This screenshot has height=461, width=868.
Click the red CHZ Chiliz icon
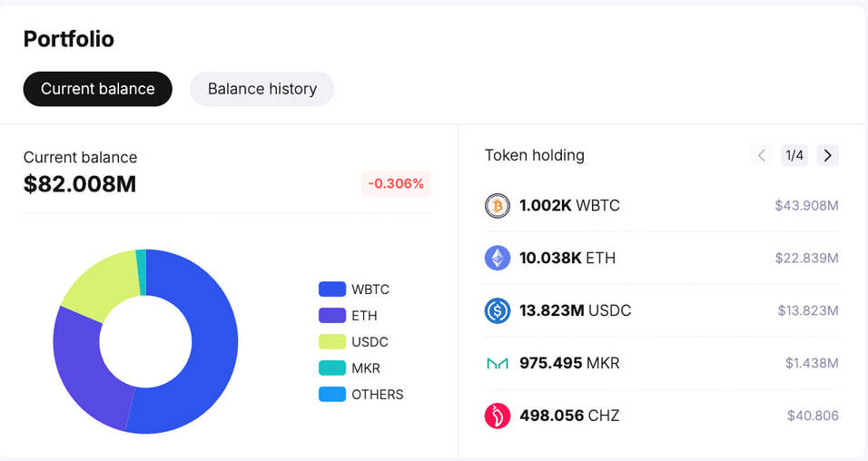tap(498, 416)
